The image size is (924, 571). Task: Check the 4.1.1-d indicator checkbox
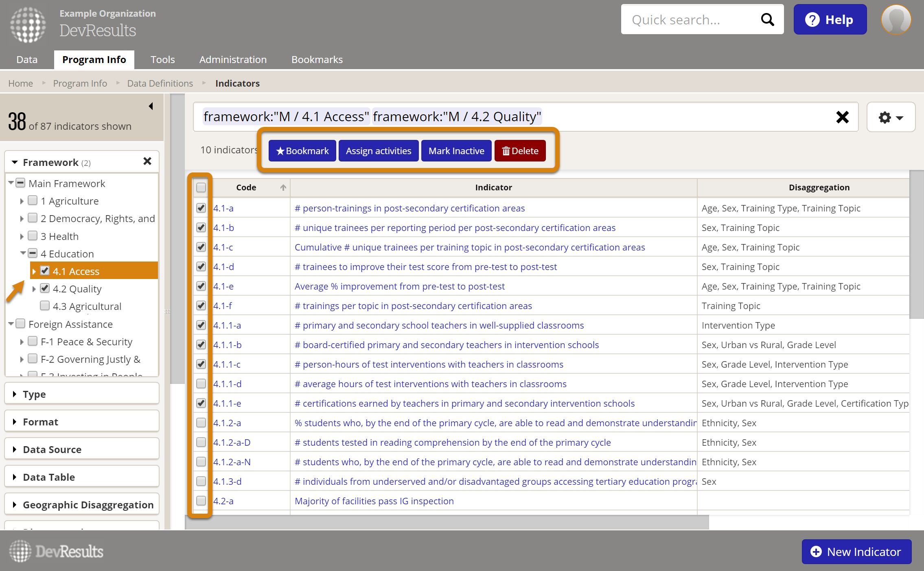pos(201,384)
